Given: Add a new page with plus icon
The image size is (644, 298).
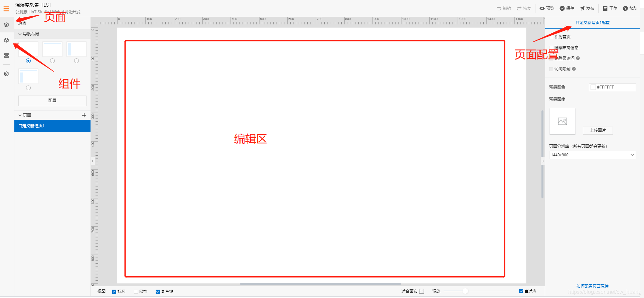Looking at the screenshot, I should tap(84, 115).
